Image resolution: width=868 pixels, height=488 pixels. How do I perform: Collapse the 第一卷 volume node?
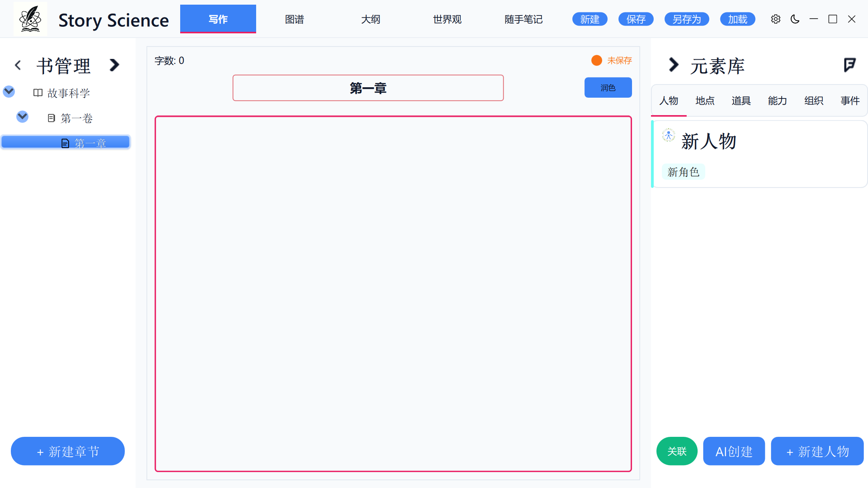pos(22,116)
